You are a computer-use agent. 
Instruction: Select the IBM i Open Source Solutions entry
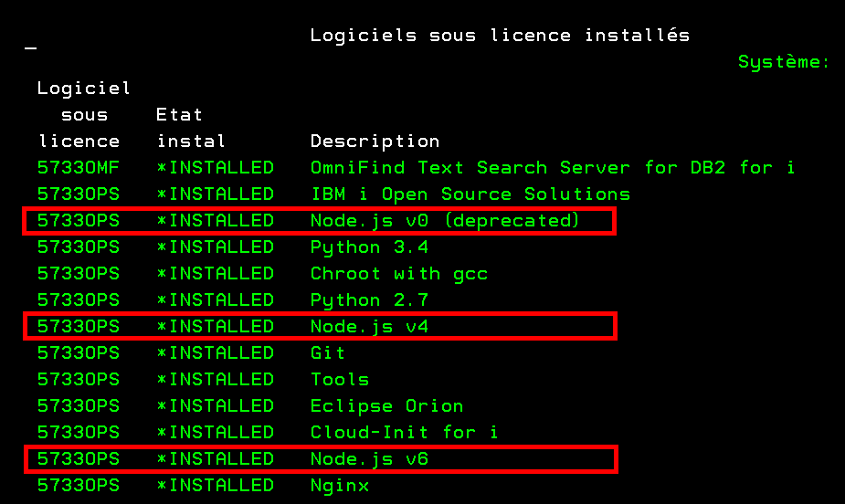coord(470,194)
